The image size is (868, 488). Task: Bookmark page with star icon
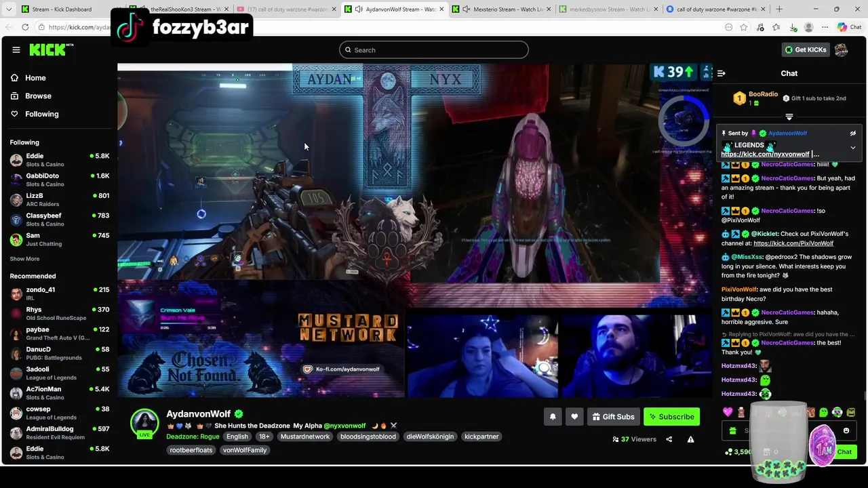[744, 27]
